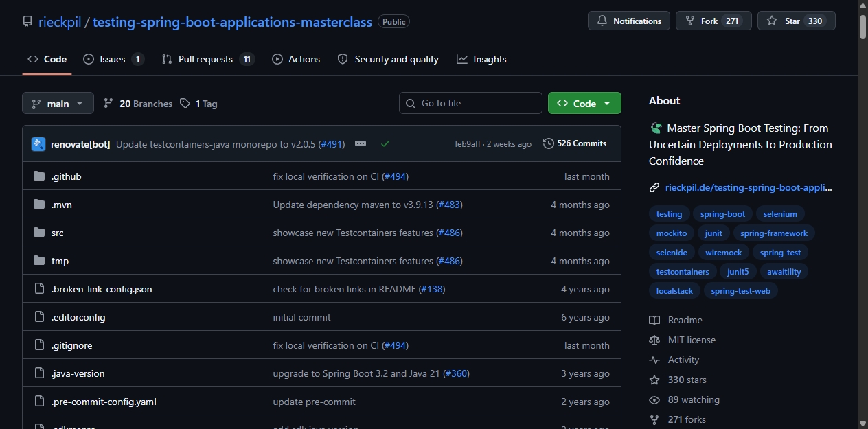
Task: Open the selenide topic tag
Action: (x=672, y=253)
